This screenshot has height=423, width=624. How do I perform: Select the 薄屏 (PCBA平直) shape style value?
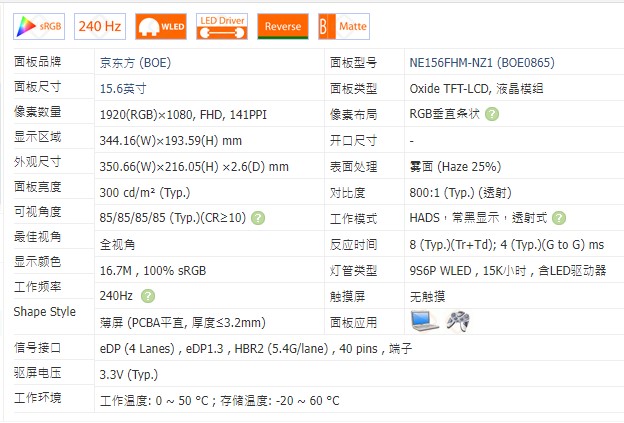pyautogui.click(x=183, y=322)
